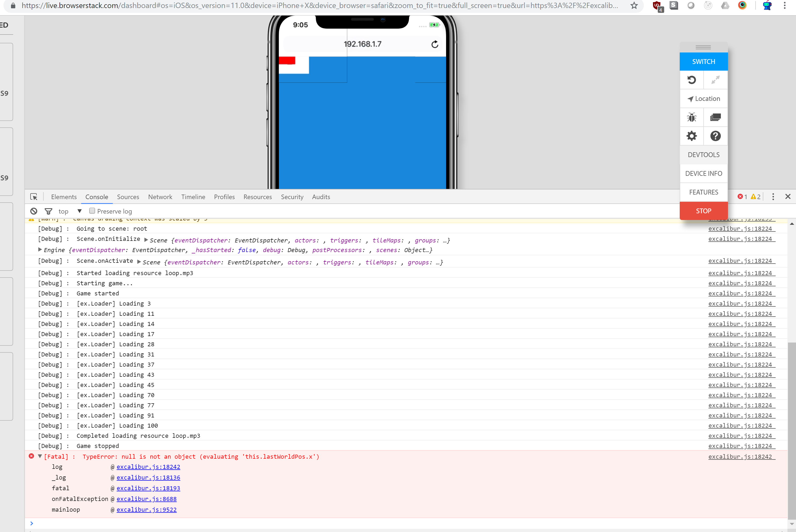Viewport: 796px width, 532px height.
Task: Report a bug via the bug icon
Action: point(692,117)
